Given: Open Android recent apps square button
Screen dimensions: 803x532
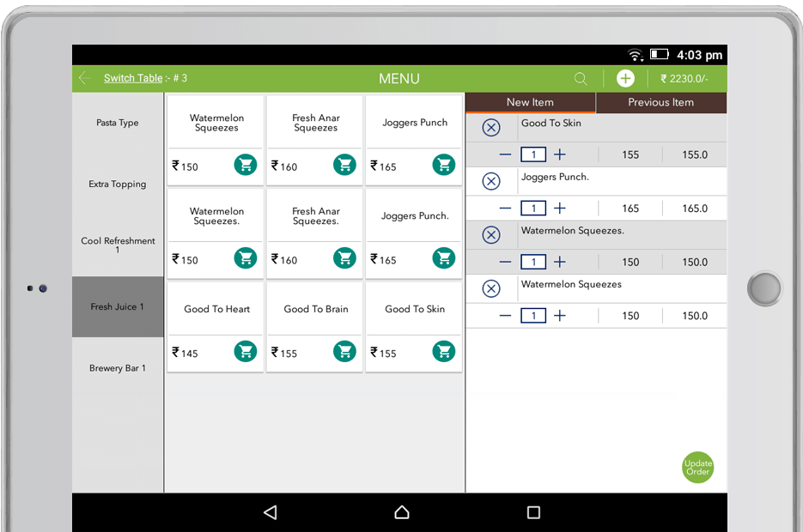Looking at the screenshot, I should tap(533, 512).
